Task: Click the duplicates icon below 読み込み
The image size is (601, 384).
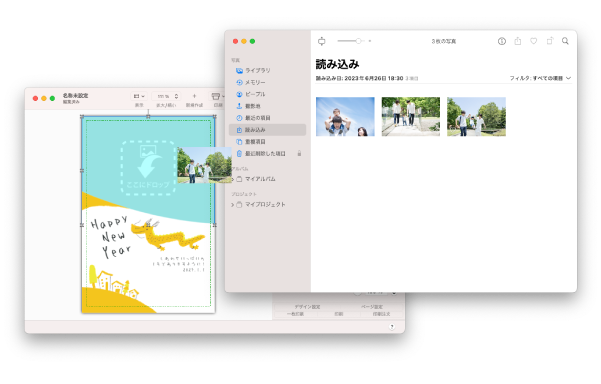Action: point(239,142)
